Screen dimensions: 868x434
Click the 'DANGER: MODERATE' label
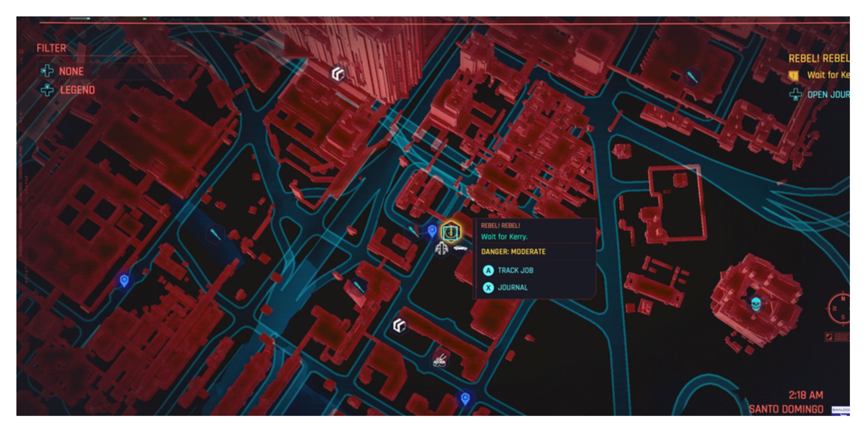pyautogui.click(x=513, y=252)
